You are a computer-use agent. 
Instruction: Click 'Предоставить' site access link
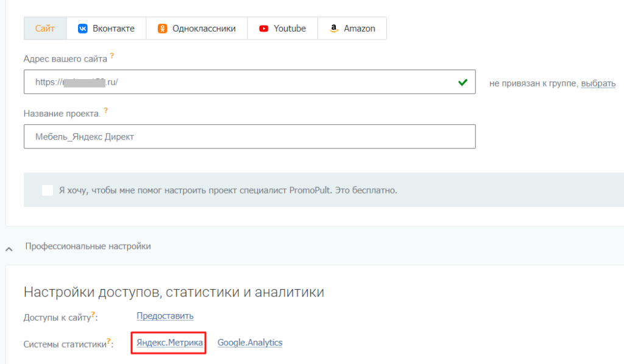[x=165, y=316]
